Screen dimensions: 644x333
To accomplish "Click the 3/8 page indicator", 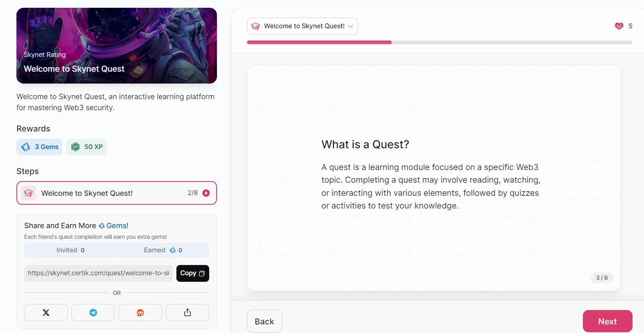I will point(602,278).
